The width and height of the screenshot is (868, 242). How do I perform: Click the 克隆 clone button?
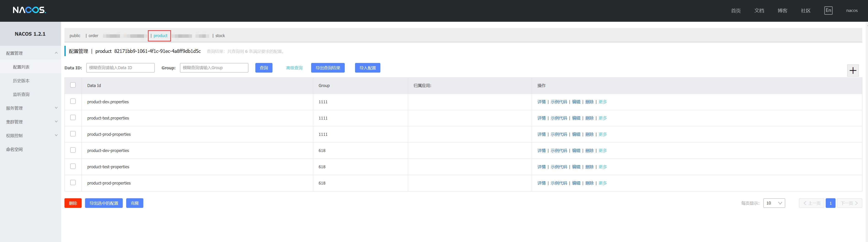(x=134, y=203)
